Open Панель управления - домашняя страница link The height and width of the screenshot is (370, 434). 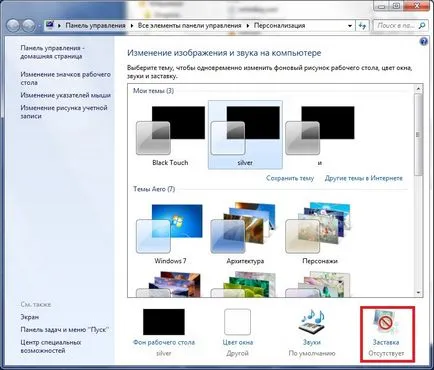pyautogui.click(x=53, y=52)
